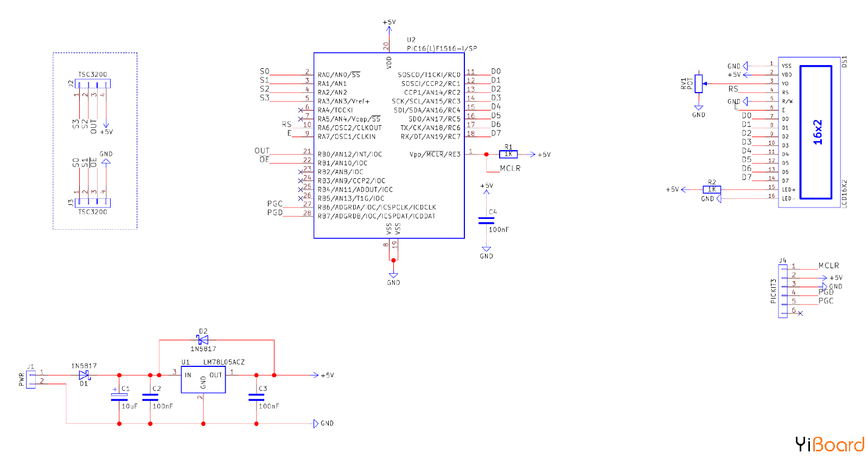The height and width of the screenshot is (459, 868).
Task: Select the D1 1N5817 diode symbol
Action: point(84,375)
